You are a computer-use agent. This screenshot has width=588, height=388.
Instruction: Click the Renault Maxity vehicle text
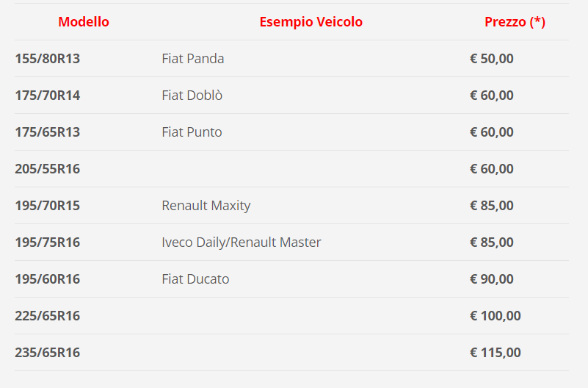(206, 206)
